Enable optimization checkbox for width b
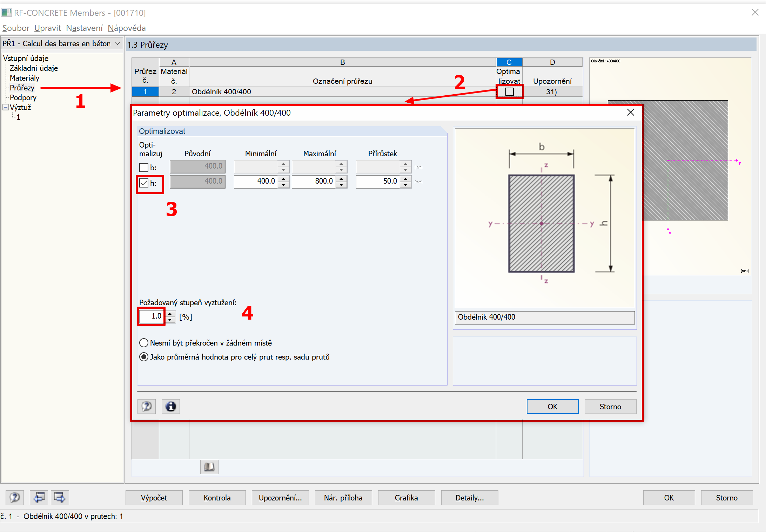Screen dimensions: 766x532 [x=144, y=168]
